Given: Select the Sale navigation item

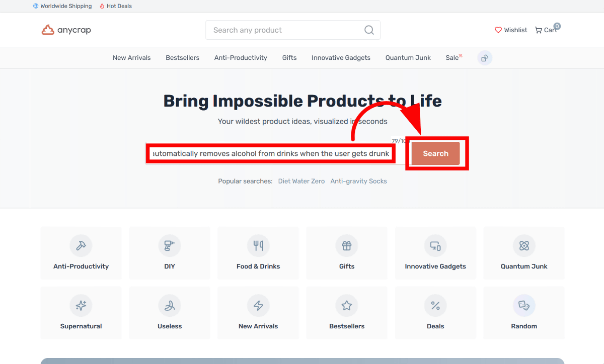Looking at the screenshot, I should [453, 58].
